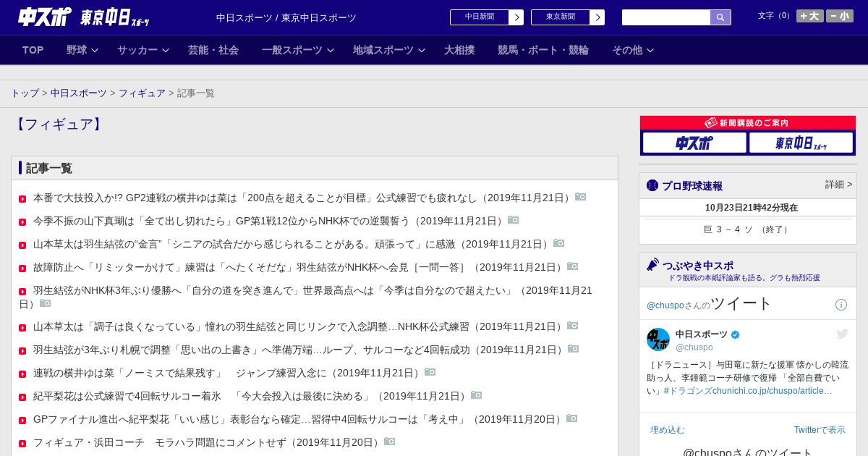The width and height of the screenshot is (868, 456).
Task: Open article 山本草太は羽生結弦の金言
Action: (292, 244)
